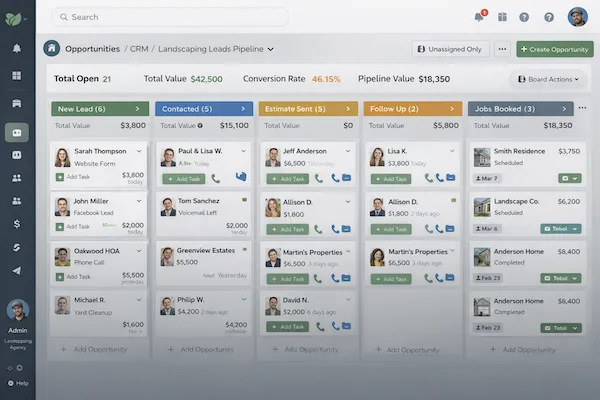Open sidebar bell alerts icon
The image size is (600, 400).
pyautogui.click(x=16, y=49)
